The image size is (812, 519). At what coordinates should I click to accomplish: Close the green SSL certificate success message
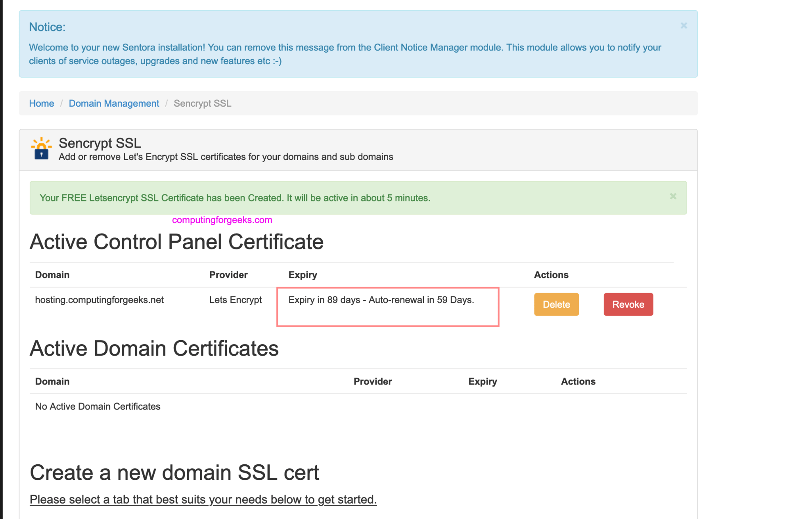coord(673,196)
